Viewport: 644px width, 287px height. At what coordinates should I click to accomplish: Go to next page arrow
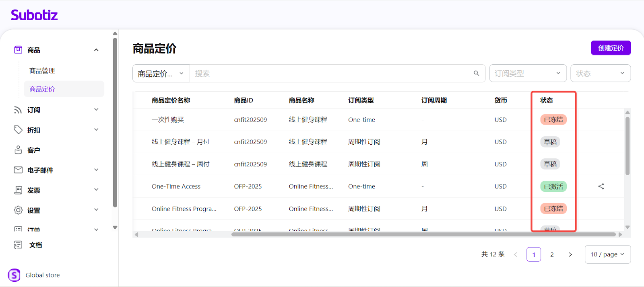pyautogui.click(x=570, y=254)
